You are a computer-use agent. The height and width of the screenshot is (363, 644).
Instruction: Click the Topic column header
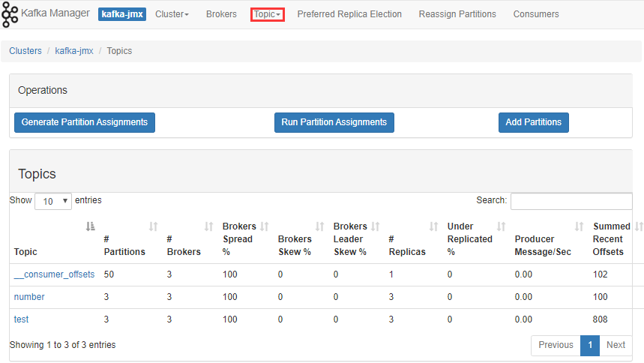pyautogui.click(x=25, y=252)
